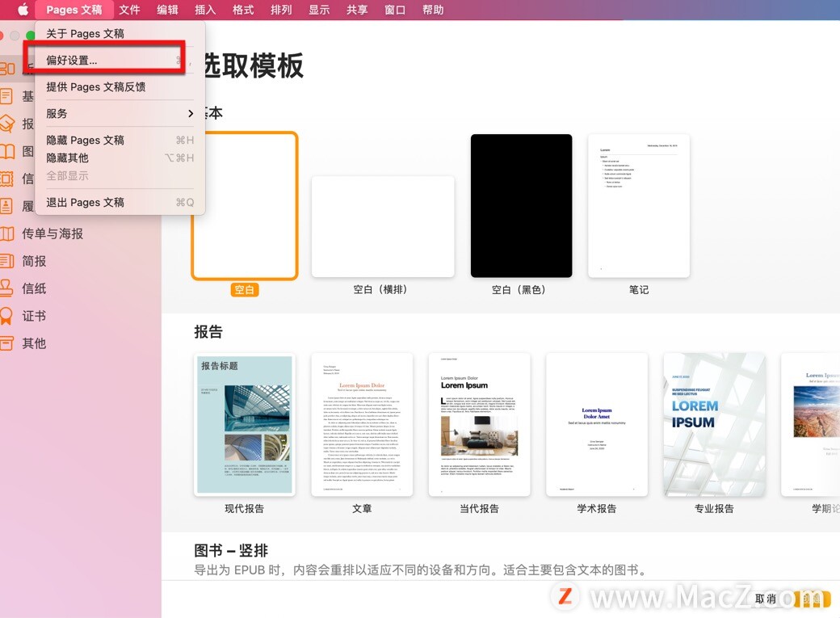
Task: Pick the 空白（横排） landscape template
Action: pos(383,227)
